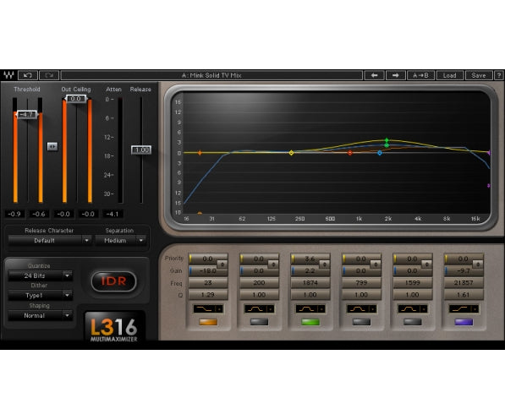Go to the next preset arrow
The width and height of the screenshot is (505, 420).
click(396, 75)
